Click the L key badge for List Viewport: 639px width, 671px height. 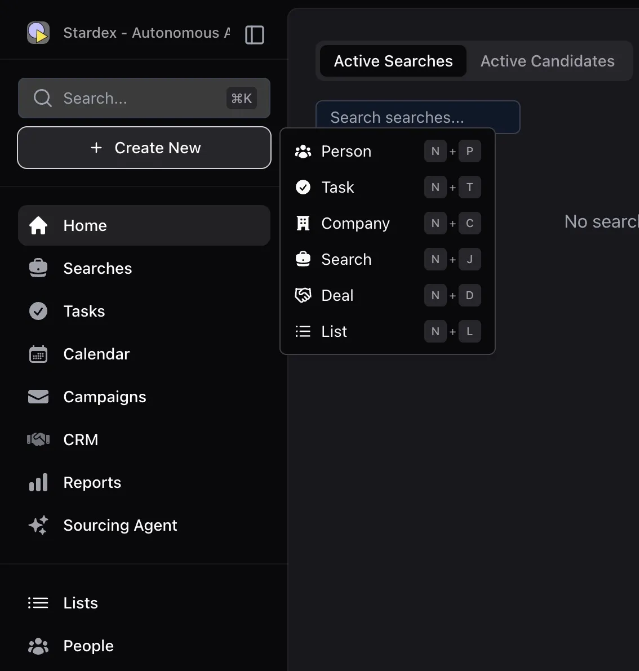[470, 331]
